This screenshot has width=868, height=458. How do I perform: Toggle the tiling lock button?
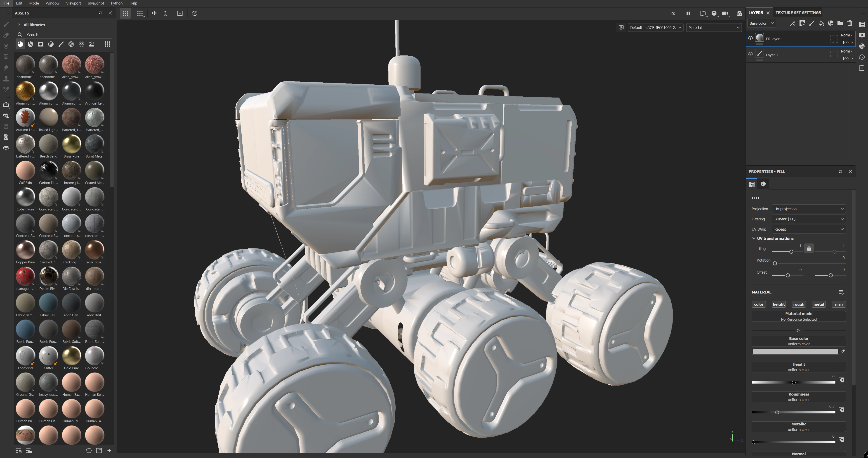coord(809,248)
